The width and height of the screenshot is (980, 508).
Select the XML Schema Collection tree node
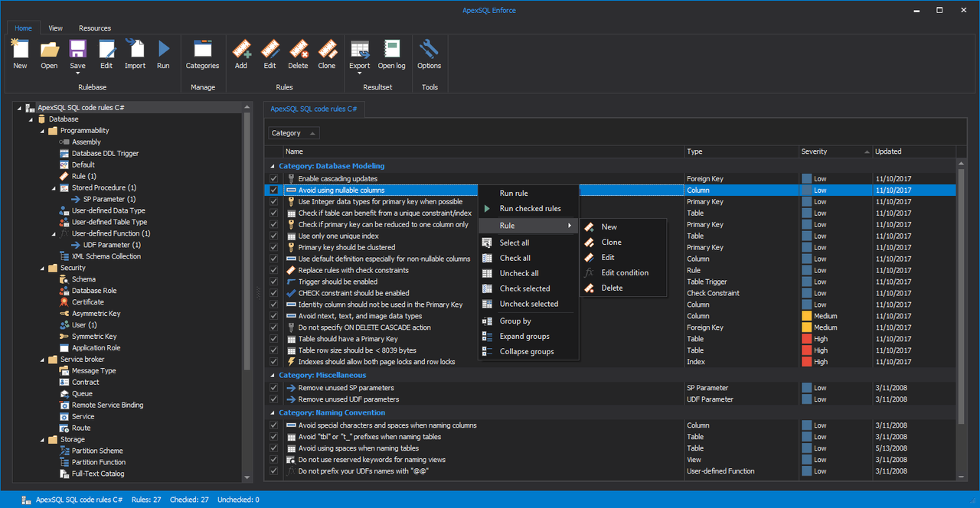106,256
